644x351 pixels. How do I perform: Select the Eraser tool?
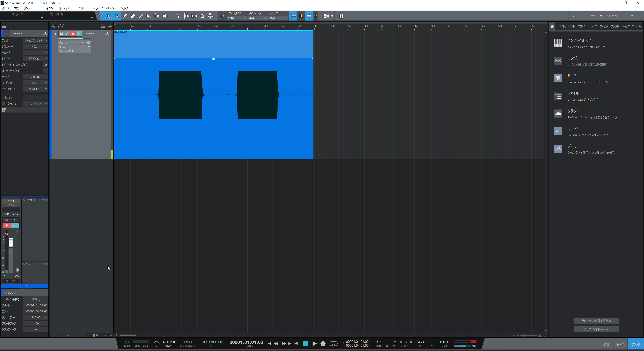[x=133, y=16]
